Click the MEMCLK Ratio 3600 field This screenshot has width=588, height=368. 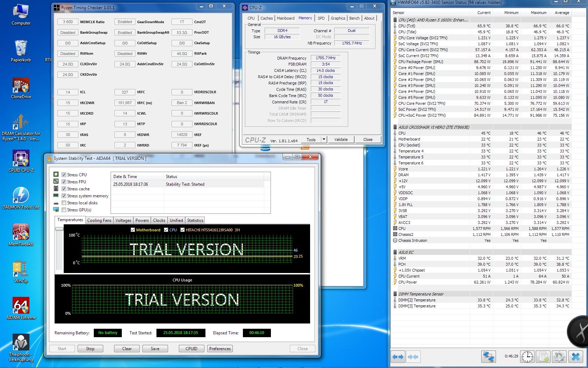coord(68,22)
